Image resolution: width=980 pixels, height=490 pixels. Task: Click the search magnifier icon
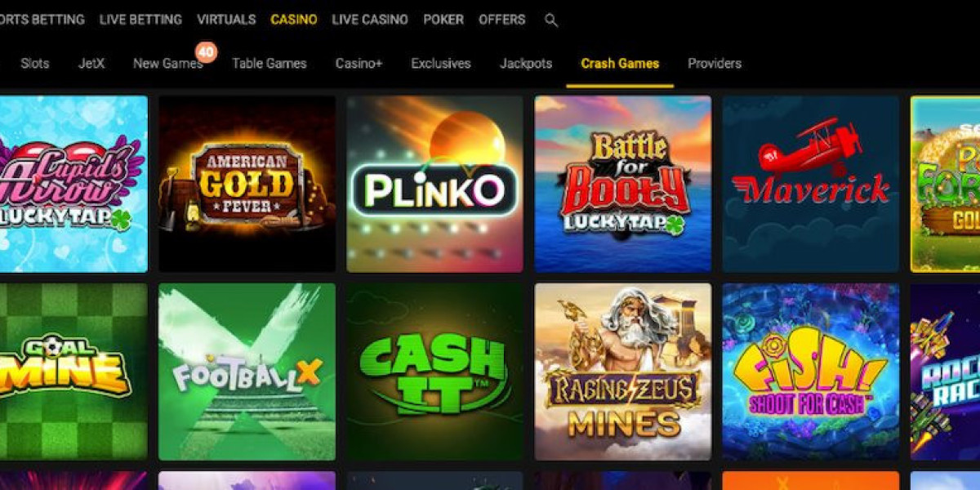[x=551, y=20]
